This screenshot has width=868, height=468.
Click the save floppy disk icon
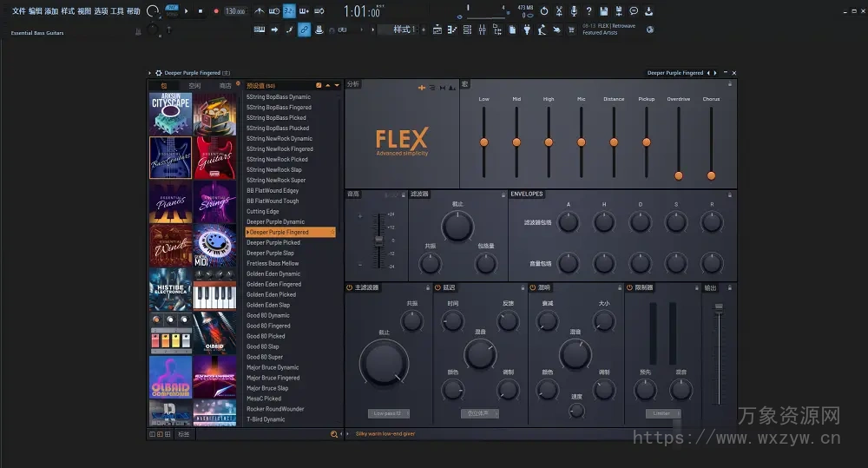click(604, 11)
